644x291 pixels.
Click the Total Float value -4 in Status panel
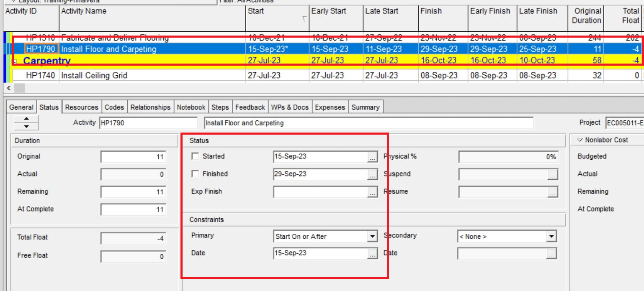click(133, 239)
